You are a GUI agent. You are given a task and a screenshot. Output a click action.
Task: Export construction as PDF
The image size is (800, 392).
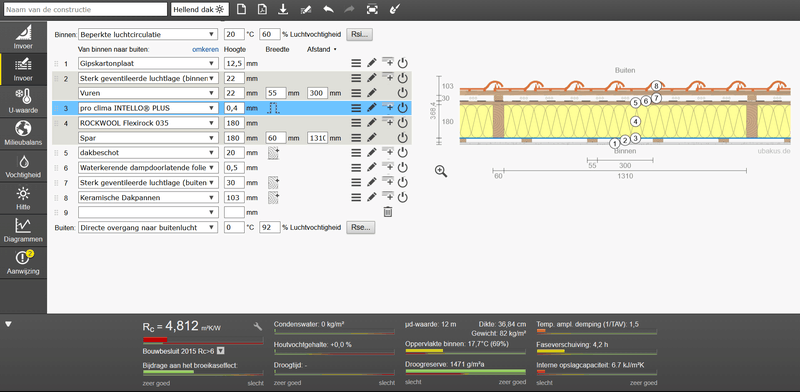(262, 9)
